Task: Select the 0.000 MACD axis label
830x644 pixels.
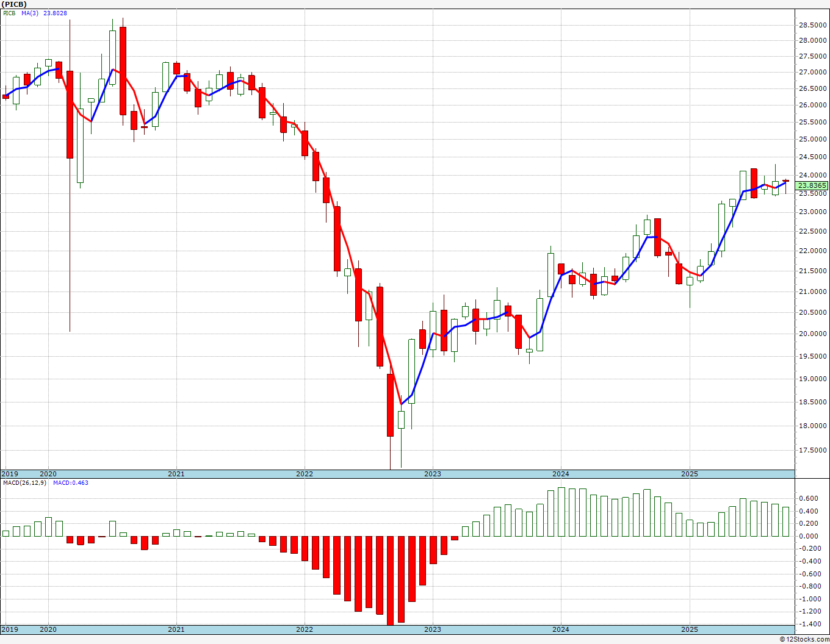Action: pyautogui.click(x=810, y=536)
